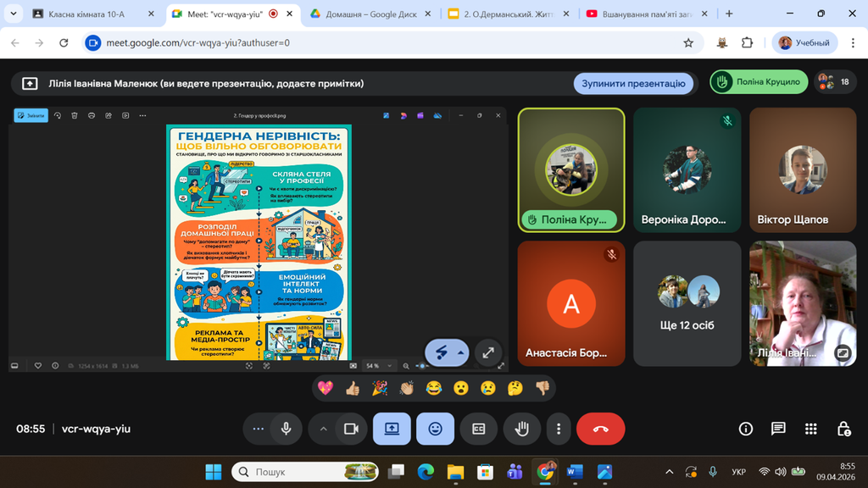Click Зупинити презентацію button
868x488 pixels.
click(x=633, y=83)
